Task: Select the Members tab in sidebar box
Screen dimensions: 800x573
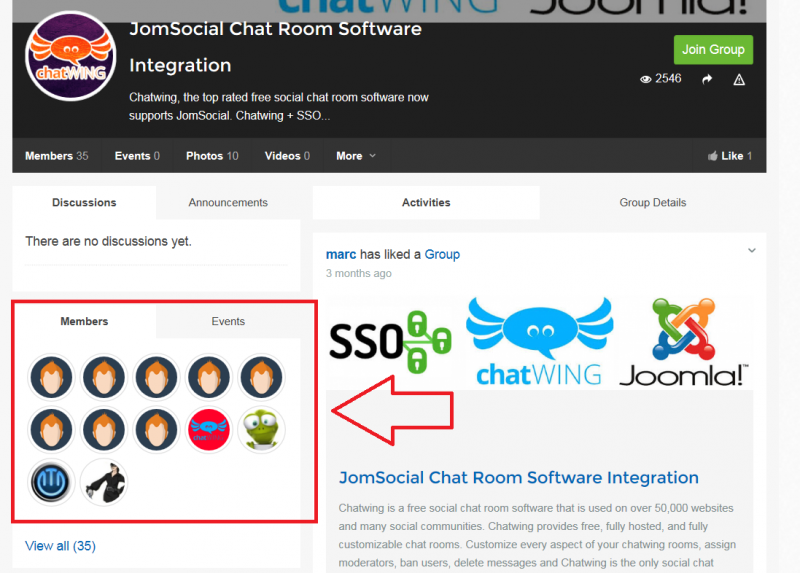Action: [x=84, y=321]
